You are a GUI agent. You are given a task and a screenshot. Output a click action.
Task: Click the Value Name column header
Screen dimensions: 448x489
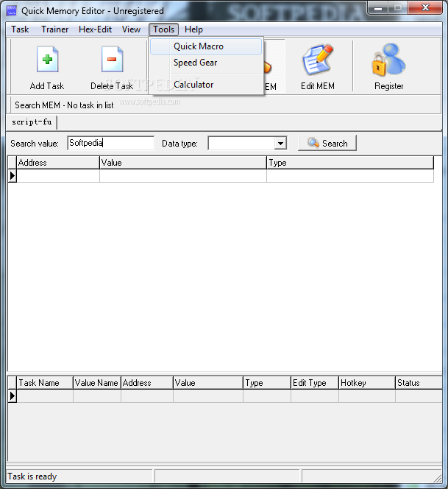(97, 383)
